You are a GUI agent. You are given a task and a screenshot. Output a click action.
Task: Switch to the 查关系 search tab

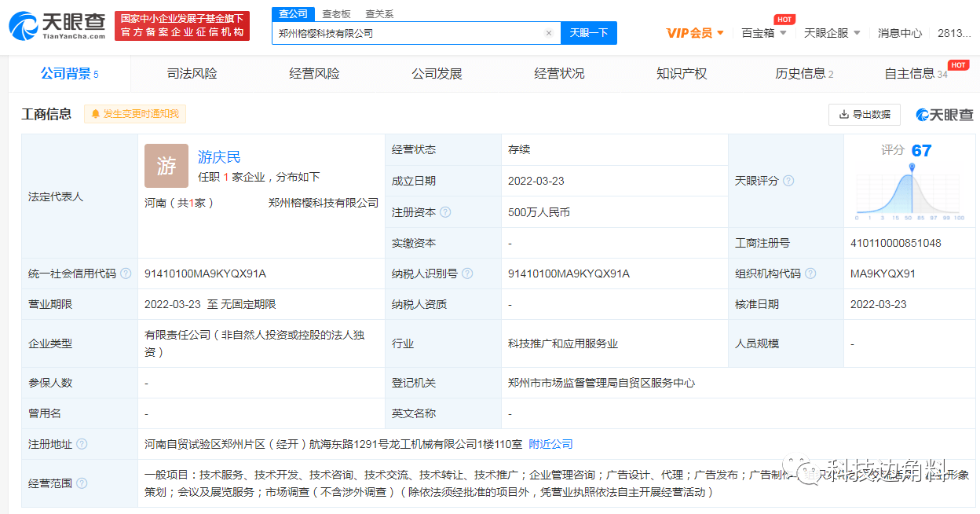[379, 14]
